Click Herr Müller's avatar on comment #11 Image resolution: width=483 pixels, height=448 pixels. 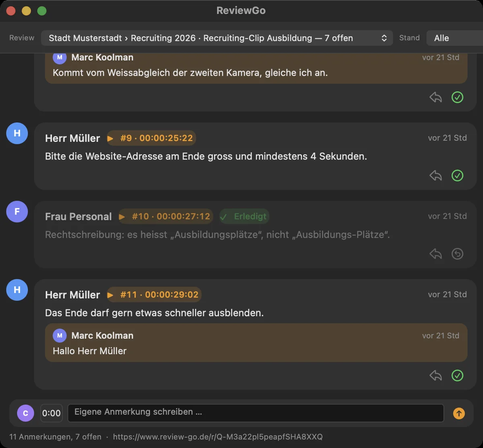[17, 290]
